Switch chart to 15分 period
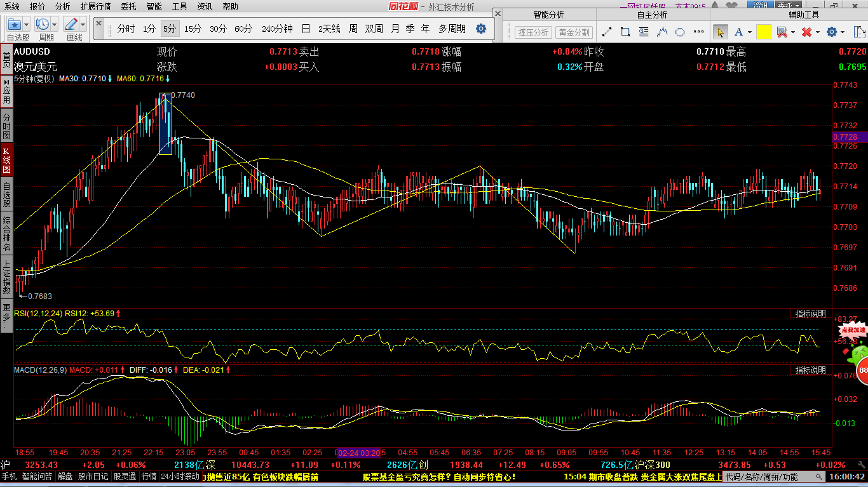Viewport: 868px width, 487px height. pos(193,29)
